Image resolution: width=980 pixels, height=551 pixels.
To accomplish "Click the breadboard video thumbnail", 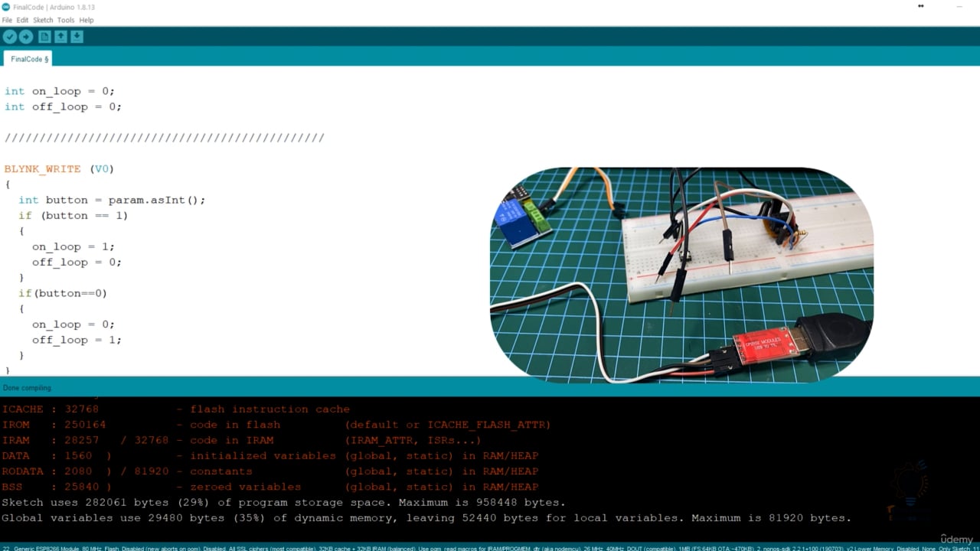I will click(681, 275).
